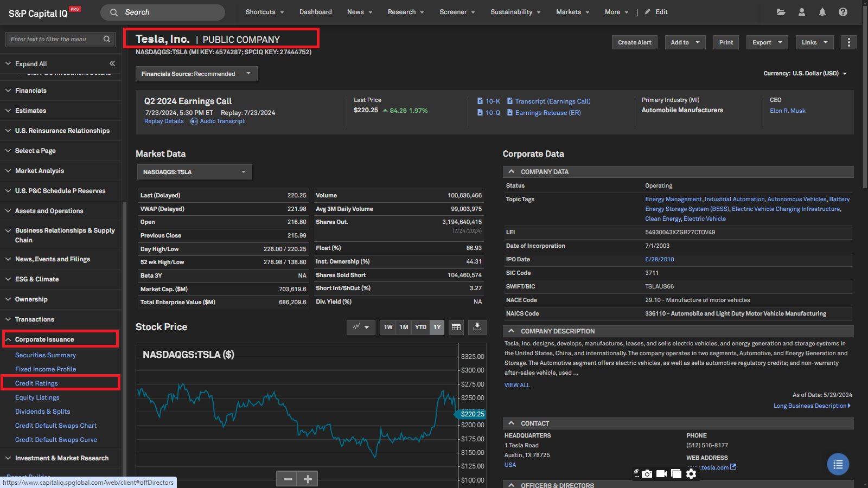This screenshot has height=488, width=868.
Task: Click the three-dot more options button
Action: tap(848, 42)
